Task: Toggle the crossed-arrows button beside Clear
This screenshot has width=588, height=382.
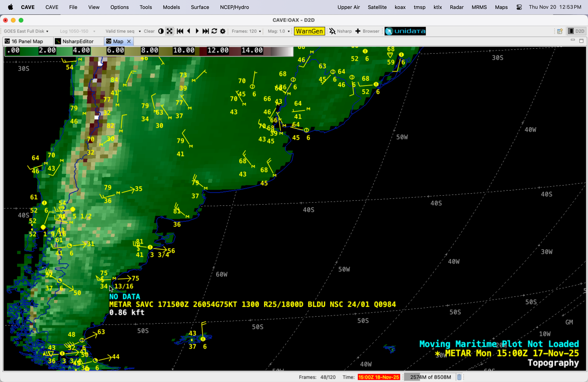Action: point(170,31)
